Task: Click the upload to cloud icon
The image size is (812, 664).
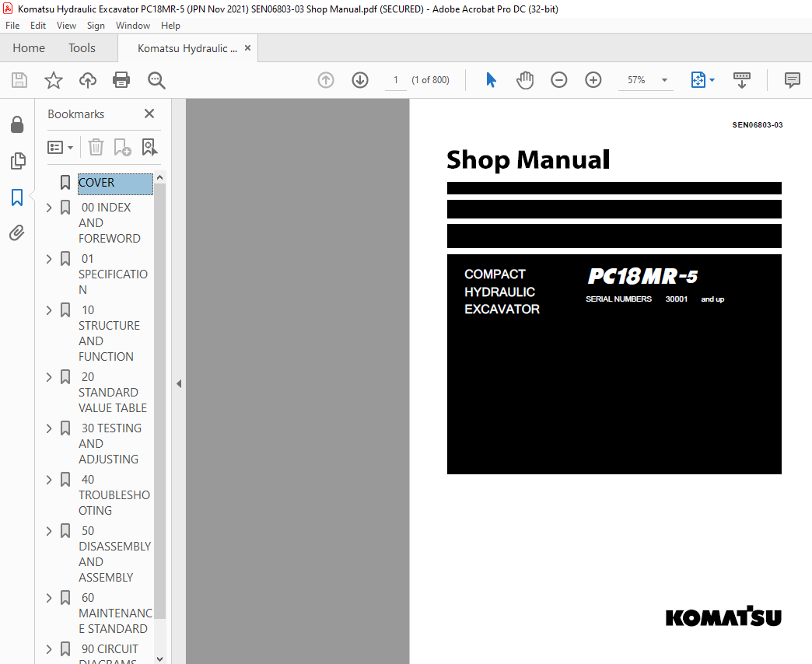Action: 88,80
